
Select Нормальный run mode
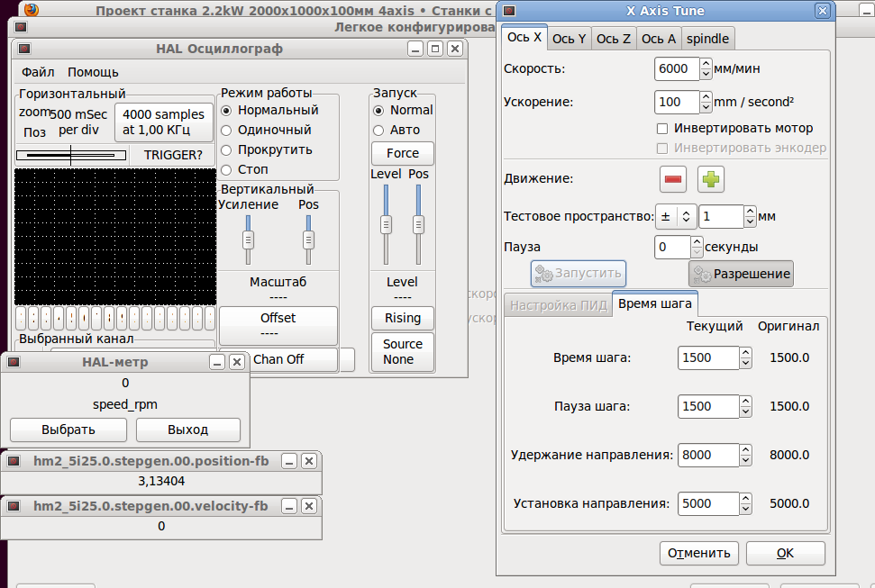(270, 111)
